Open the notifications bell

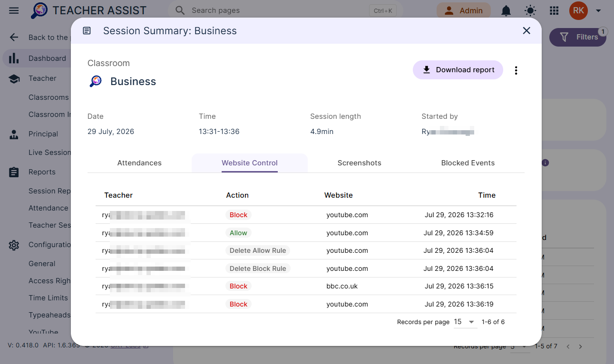click(x=506, y=10)
